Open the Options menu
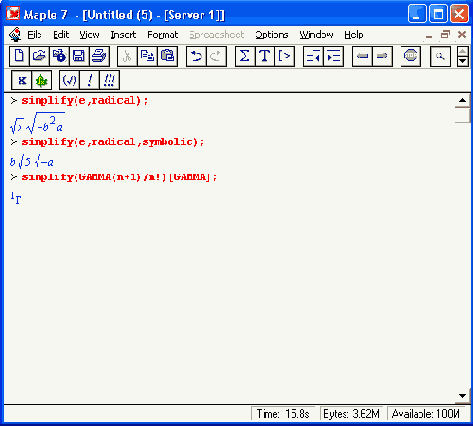Viewport: 473px width, 426px height. pyautogui.click(x=272, y=35)
